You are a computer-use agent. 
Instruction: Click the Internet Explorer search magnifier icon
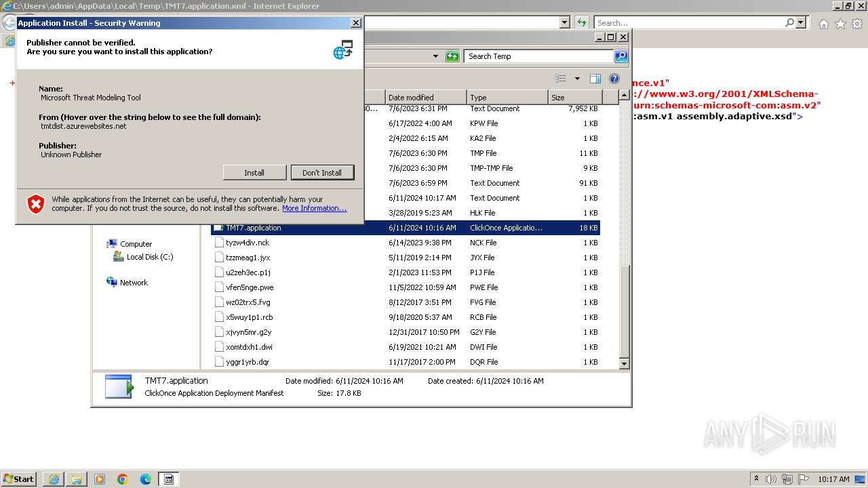(x=789, y=22)
